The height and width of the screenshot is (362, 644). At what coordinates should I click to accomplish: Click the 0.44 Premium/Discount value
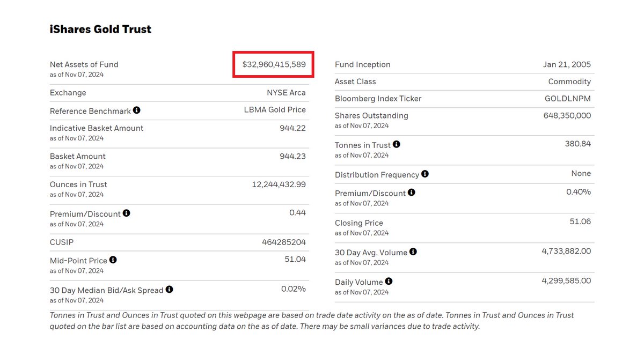(297, 212)
